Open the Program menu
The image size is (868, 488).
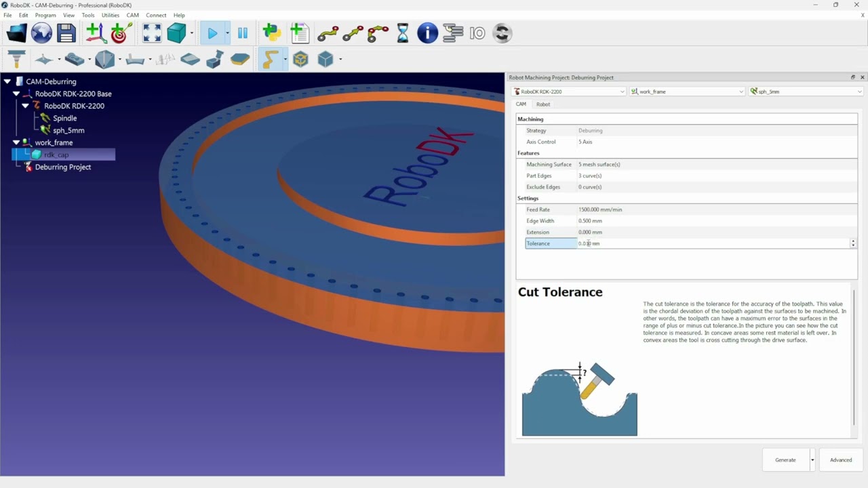tap(45, 15)
